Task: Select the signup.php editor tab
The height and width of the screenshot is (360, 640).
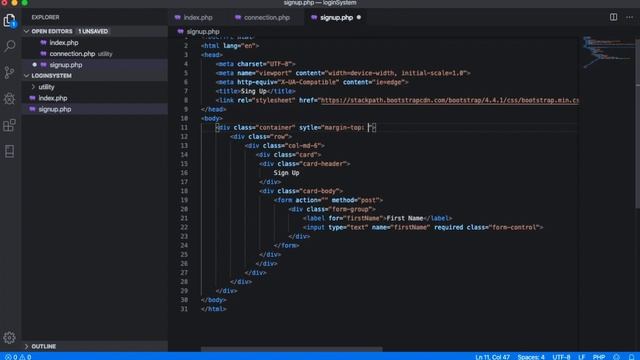Action: [x=336, y=18]
